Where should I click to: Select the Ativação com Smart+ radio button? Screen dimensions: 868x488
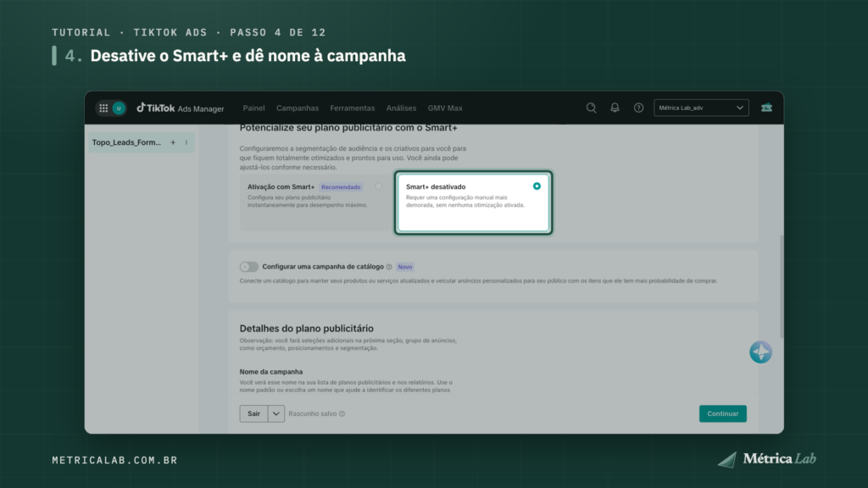[x=378, y=186]
